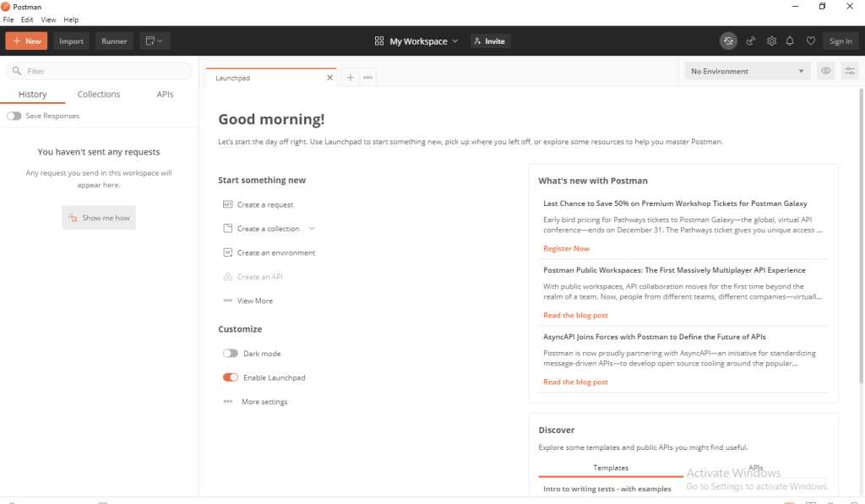This screenshot has height=504, width=865.
Task: Click the sync status offline icon
Action: (728, 41)
